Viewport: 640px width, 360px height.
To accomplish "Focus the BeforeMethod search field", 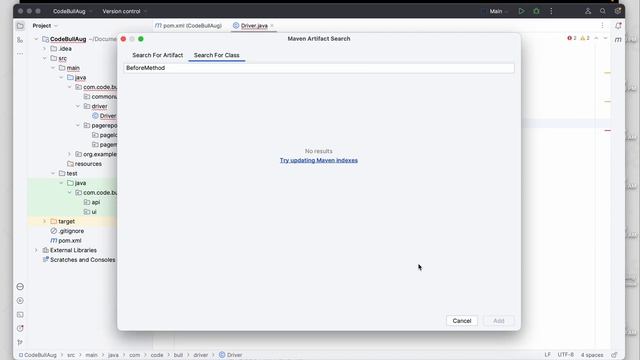I will coord(319,68).
